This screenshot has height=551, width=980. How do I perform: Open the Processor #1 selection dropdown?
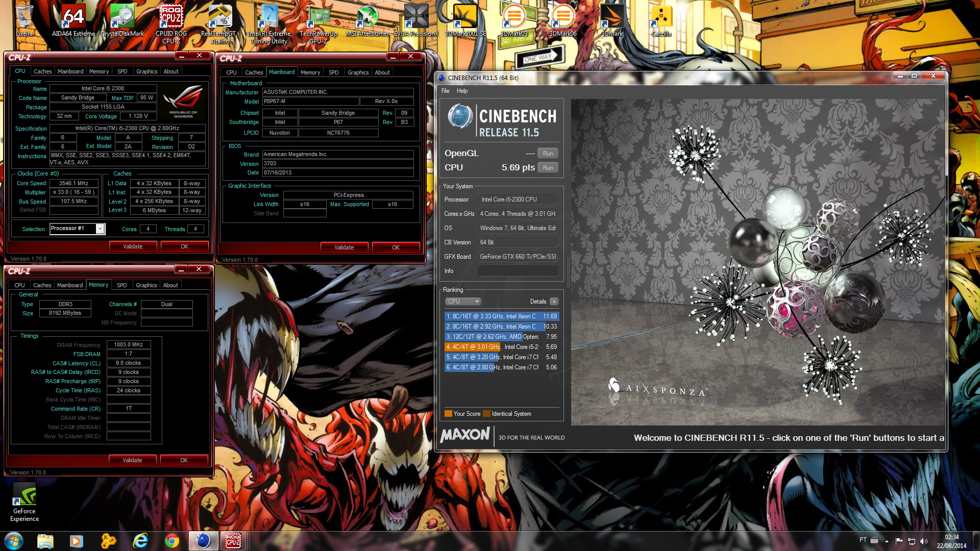[x=77, y=229]
